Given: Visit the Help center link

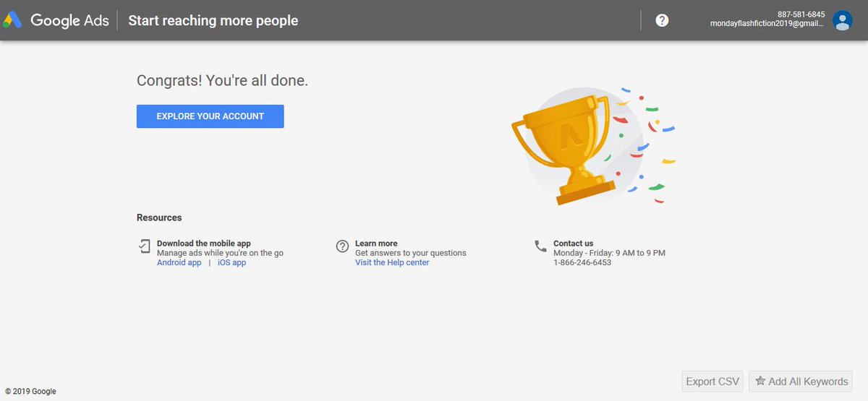Looking at the screenshot, I should point(392,263).
